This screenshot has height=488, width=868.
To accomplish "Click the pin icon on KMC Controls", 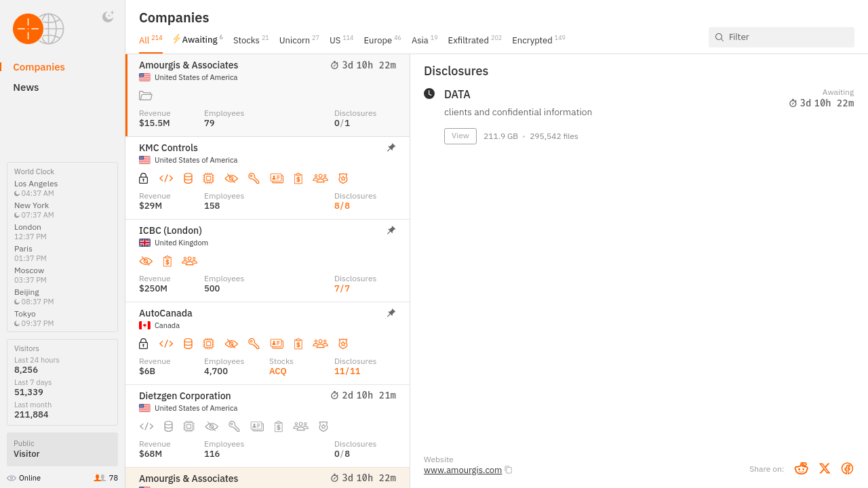I will (x=391, y=148).
